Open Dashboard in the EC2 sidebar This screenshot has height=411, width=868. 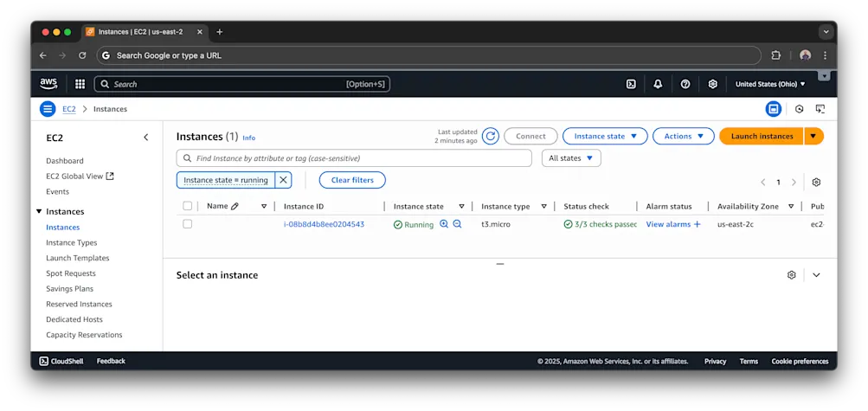click(x=65, y=161)
